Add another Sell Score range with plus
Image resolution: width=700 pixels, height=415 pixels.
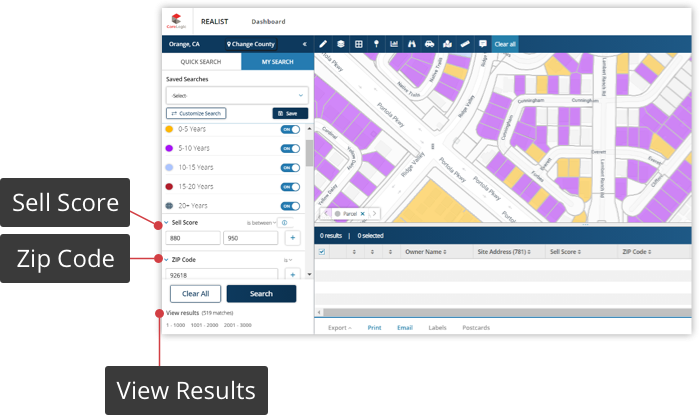pos(292,238)
